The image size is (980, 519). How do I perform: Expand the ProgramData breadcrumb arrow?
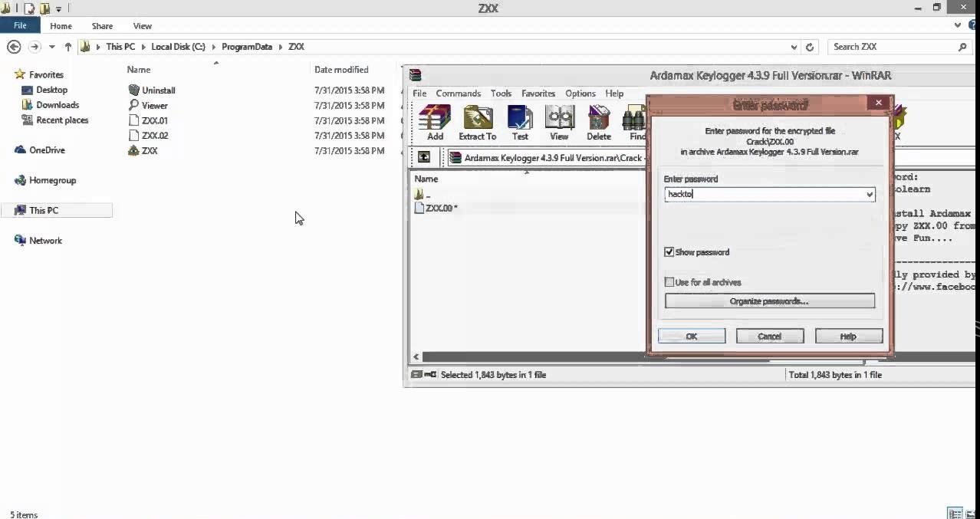(280, 47)
